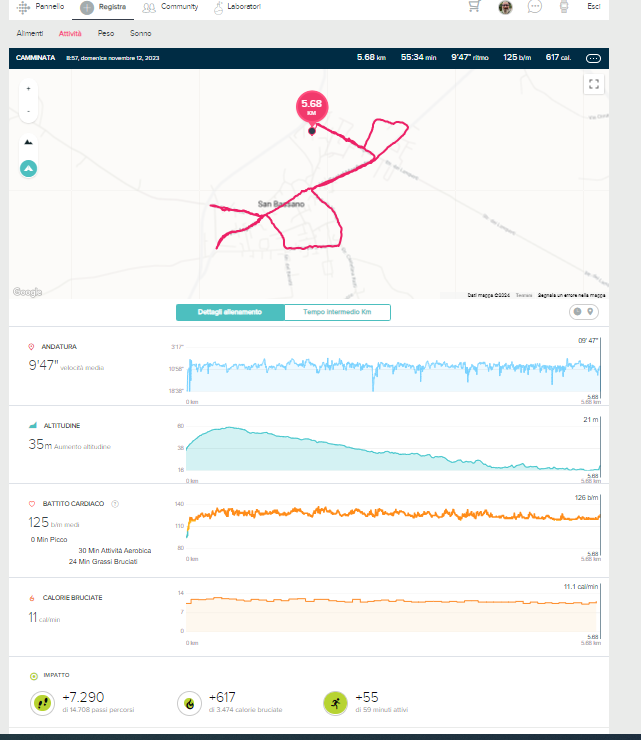Click the '55:34 min' duration in header

point(418,57)
